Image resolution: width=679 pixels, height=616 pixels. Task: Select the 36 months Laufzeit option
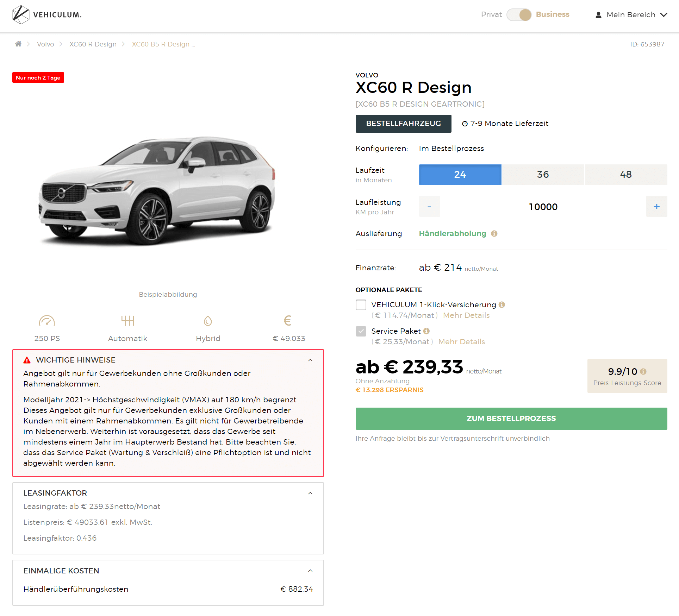pos(543,175)
